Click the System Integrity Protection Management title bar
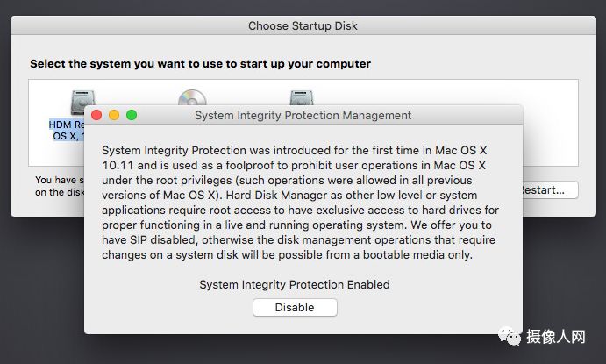 (303, 115)
